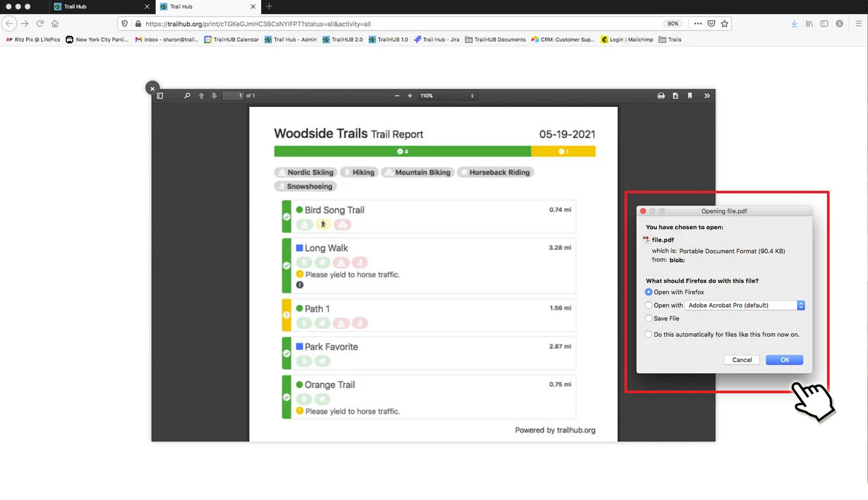868x500 pixels.
Task: Close the first Trail Hub tab
Action: 146,7
